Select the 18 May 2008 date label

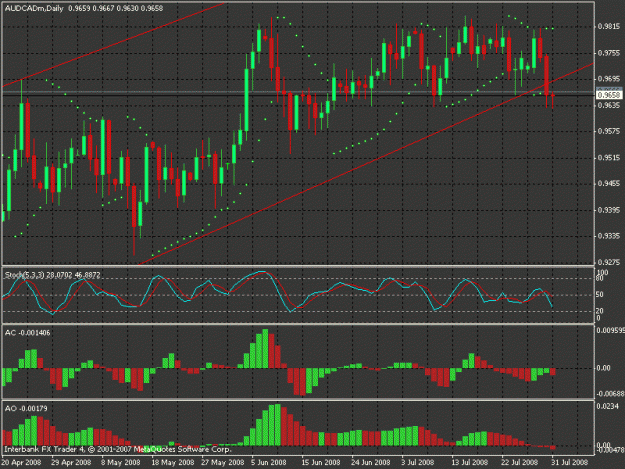pos(172,462)
